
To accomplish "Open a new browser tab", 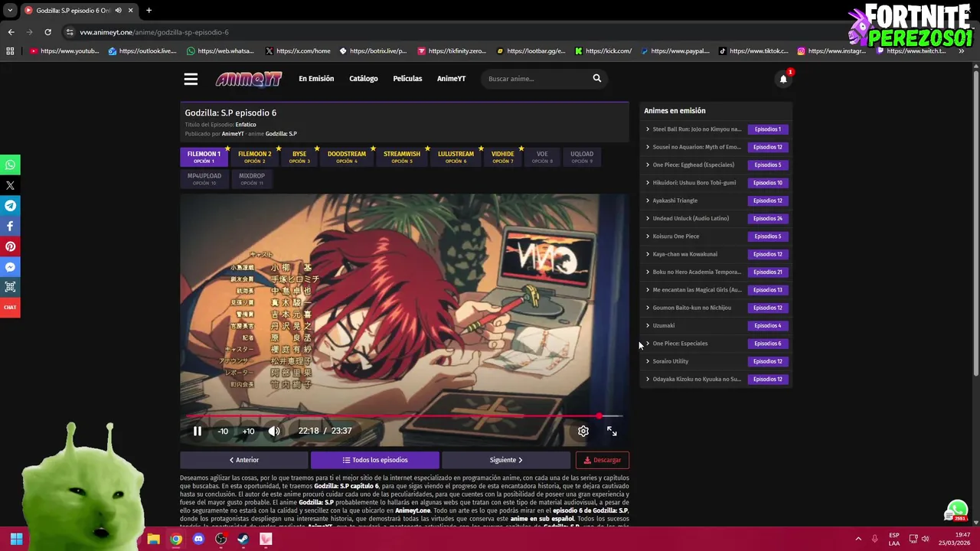I will pyautogui.click(x=149, y=10).
